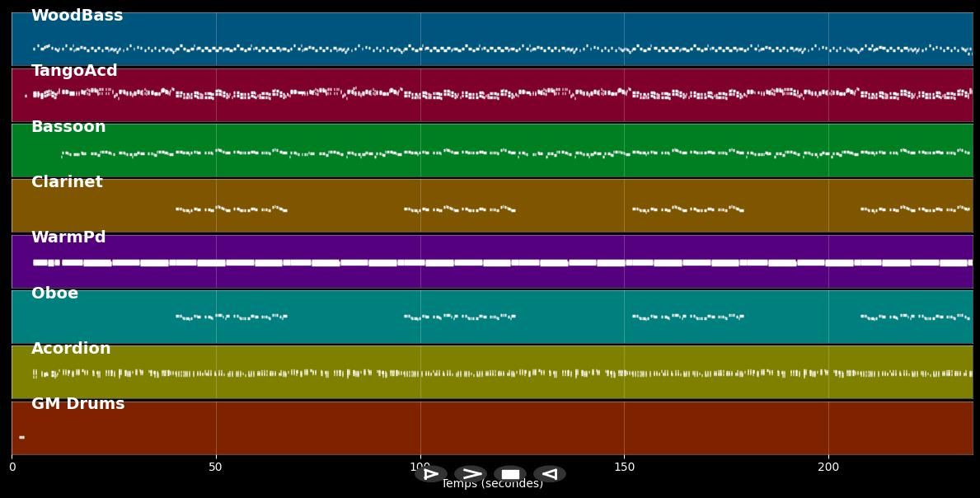Select the GM Drums track label
Image resolution: width=980 pixels, height=498 pixels.
pyautogui.click(x=77, y=404)
